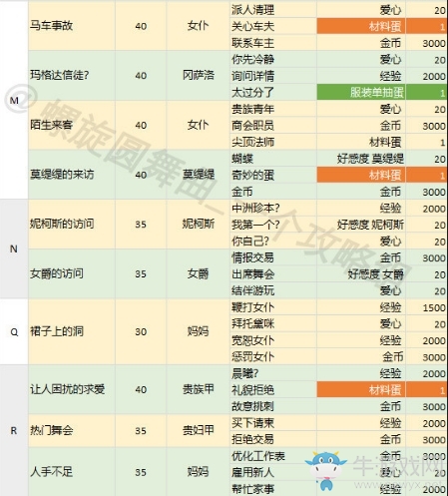Select the 人手不足 event cell

[72, 472]
